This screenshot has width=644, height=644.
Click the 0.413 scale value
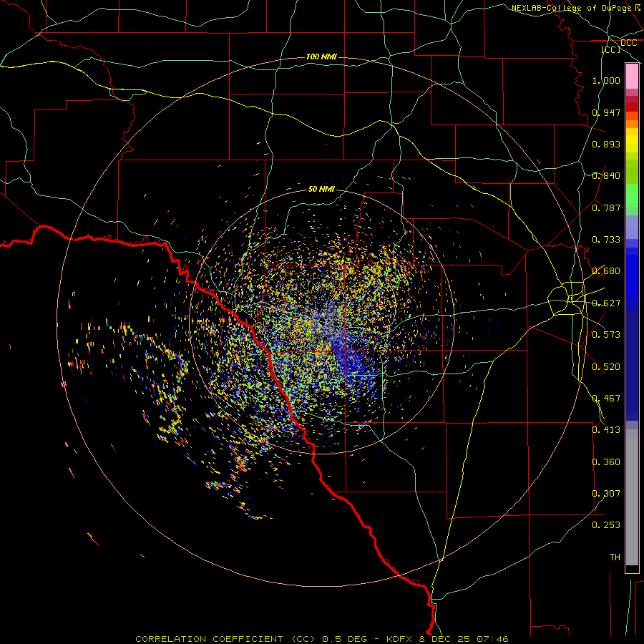pyautogui.click(x=606, y=430)
